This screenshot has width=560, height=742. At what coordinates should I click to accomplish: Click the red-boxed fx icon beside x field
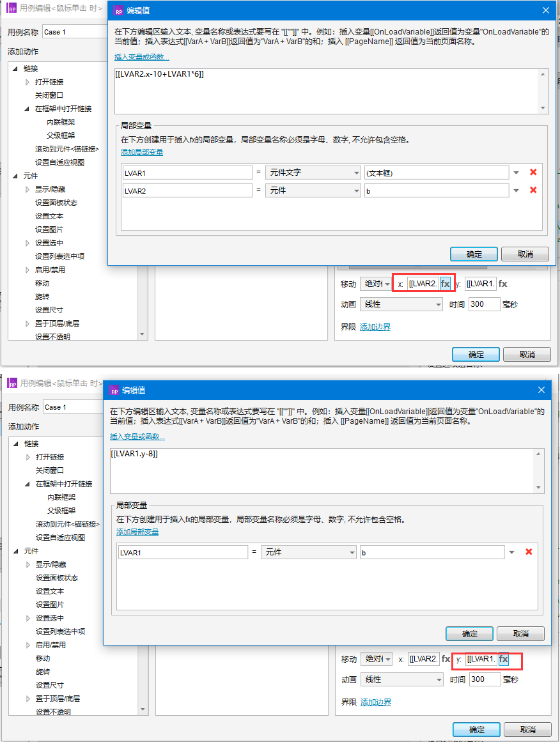446,284
